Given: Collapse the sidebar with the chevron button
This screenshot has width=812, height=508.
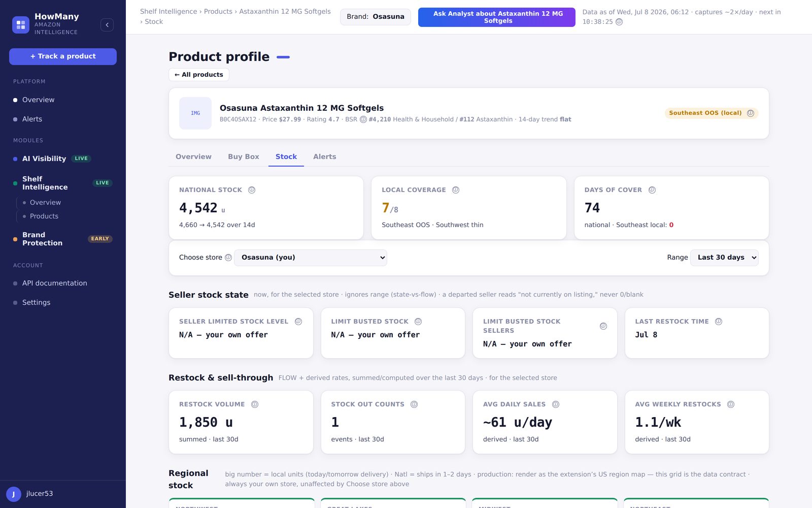Looking at the screenshot, I should [x=107, y=25].
